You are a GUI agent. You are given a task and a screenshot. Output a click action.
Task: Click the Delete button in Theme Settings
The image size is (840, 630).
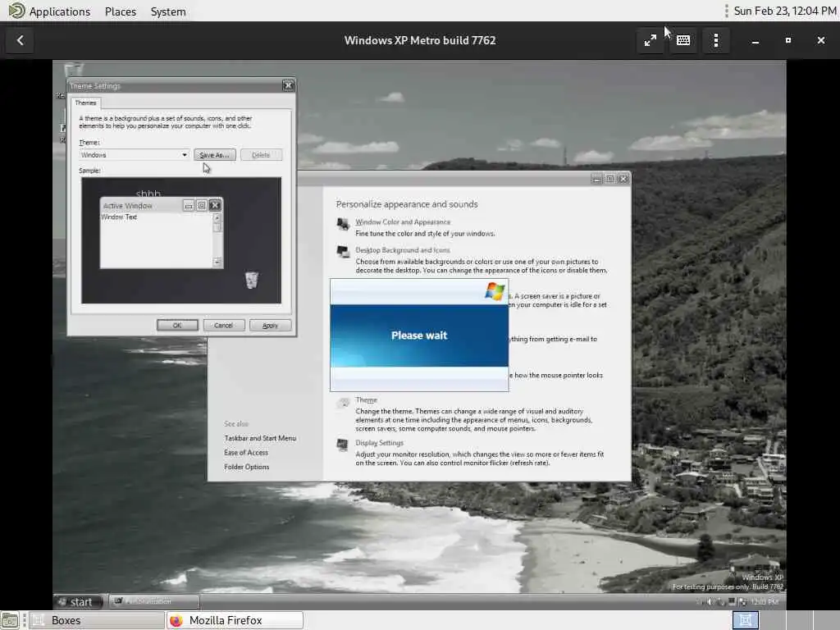click(x=261, y=155)
